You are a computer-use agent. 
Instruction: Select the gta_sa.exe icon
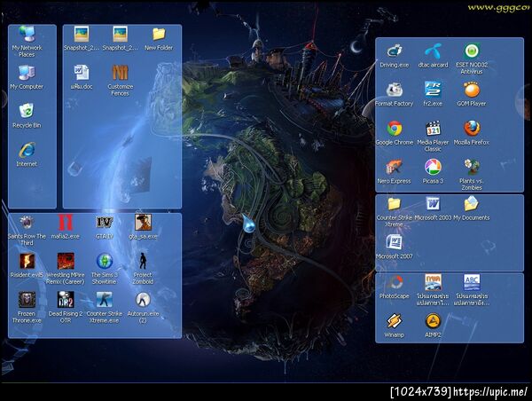[143, 223]
